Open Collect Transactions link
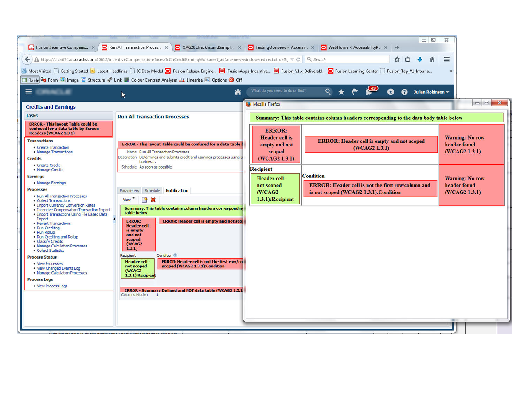 [54, 201]
